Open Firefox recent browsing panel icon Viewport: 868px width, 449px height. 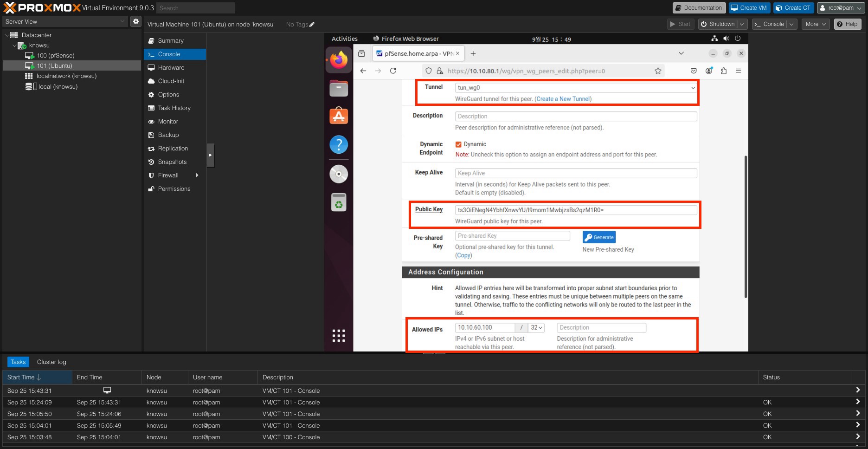pos(361,53)
